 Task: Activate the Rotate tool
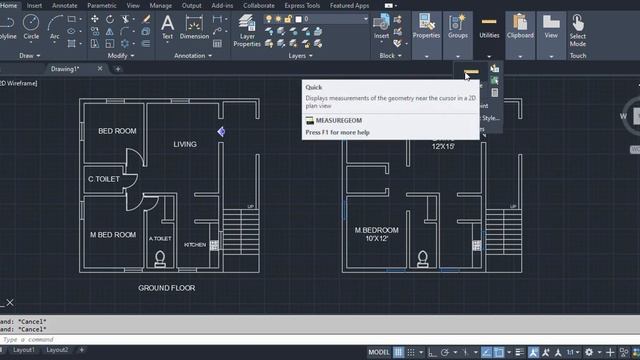[x=110, y=19]
